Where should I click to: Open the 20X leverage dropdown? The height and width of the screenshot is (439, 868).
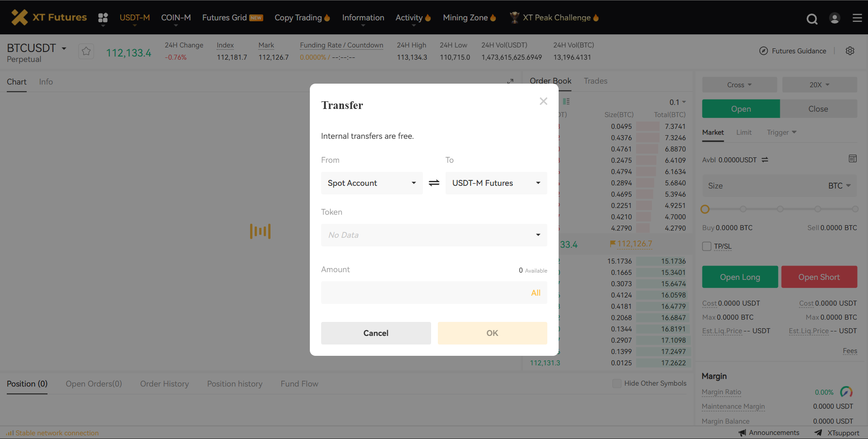(x=819, y=85)
